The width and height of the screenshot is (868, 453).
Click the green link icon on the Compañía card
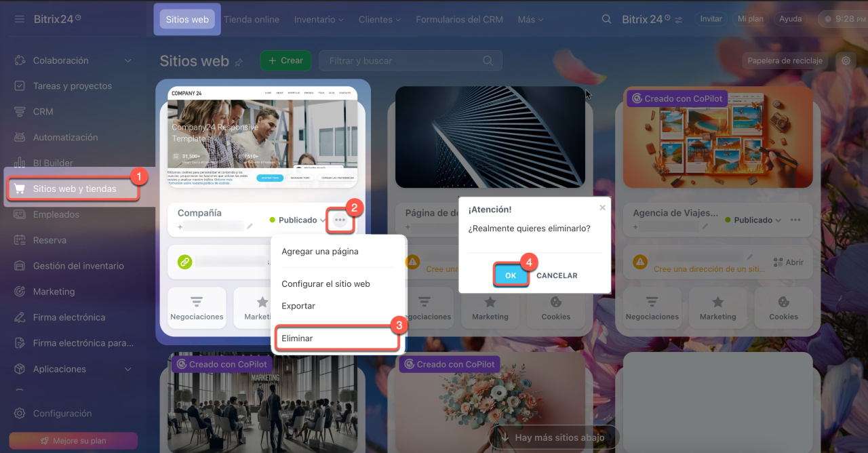click(184, 262)
